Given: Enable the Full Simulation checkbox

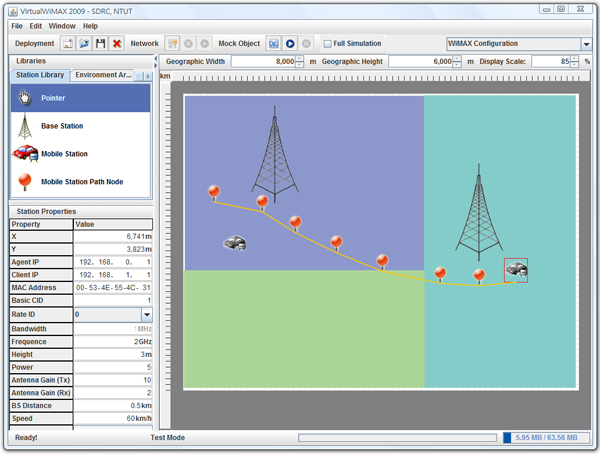Looking at the screenshot, I should point(328,44).
